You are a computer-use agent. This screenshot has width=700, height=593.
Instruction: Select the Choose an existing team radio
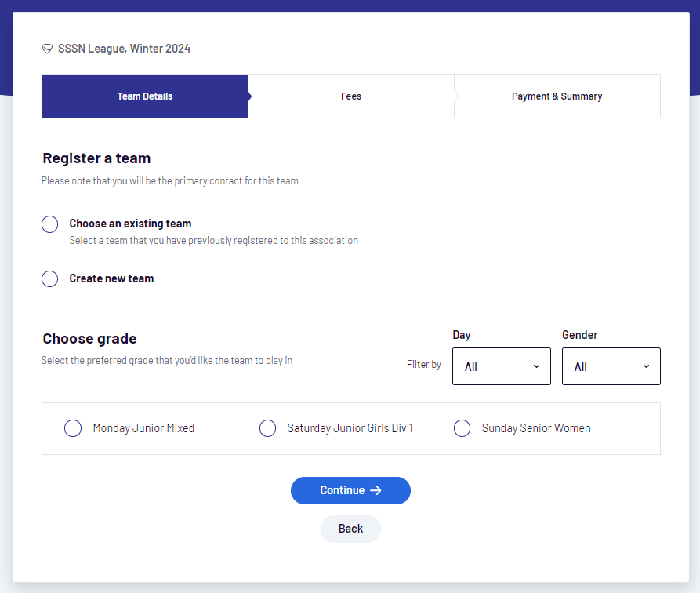coord(49,224)
